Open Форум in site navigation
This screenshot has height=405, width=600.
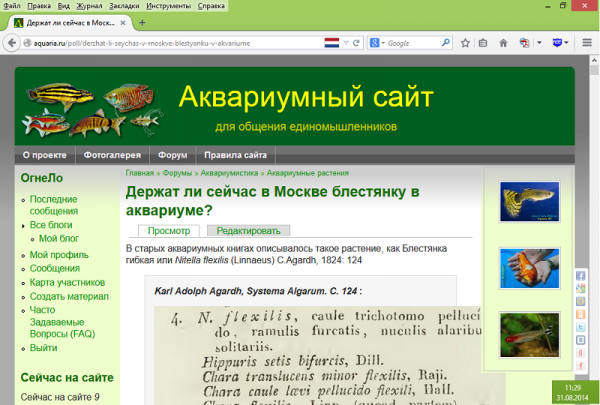[x=173, y=155]
